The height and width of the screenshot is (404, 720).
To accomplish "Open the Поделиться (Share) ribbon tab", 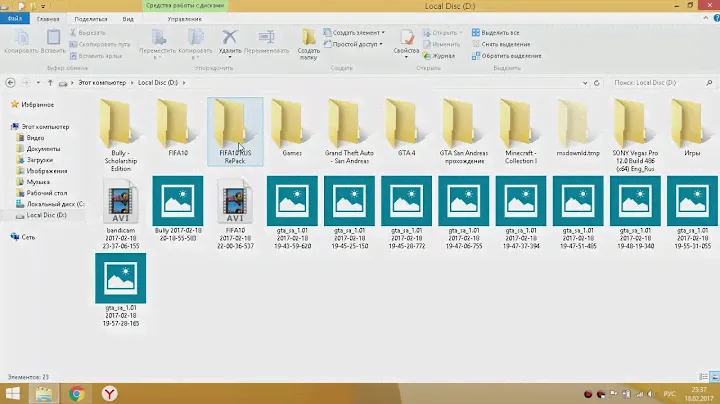I will click(x=91, y=17).
